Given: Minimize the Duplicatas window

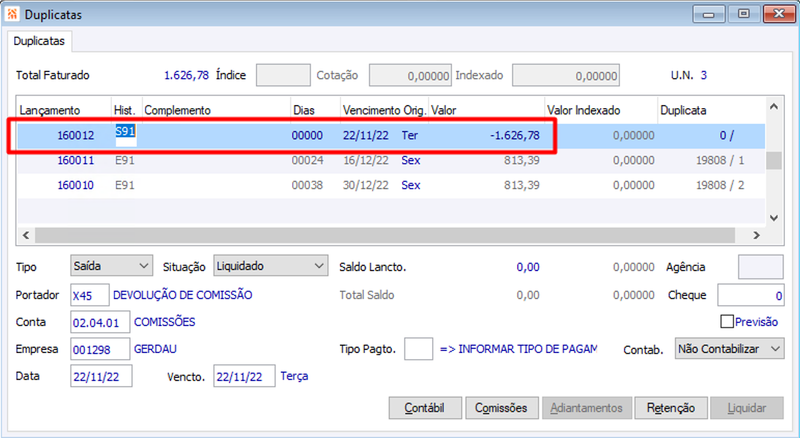Looking at the screenshot, I should point(709,14).
